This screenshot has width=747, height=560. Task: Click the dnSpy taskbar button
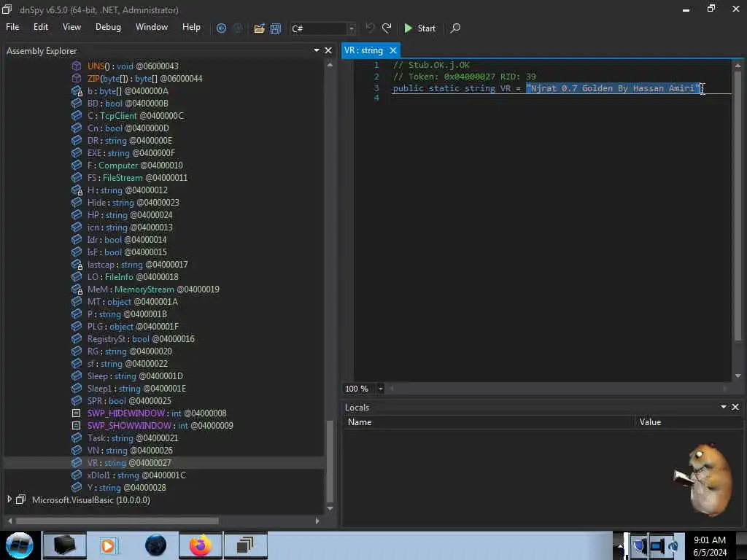pyautogui.click(x=245, y=545)
